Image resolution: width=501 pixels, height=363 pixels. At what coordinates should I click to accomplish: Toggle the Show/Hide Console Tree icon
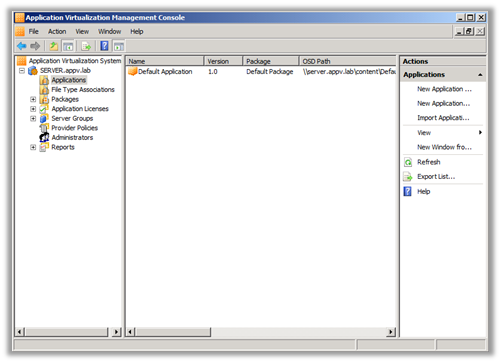point(68,46)
